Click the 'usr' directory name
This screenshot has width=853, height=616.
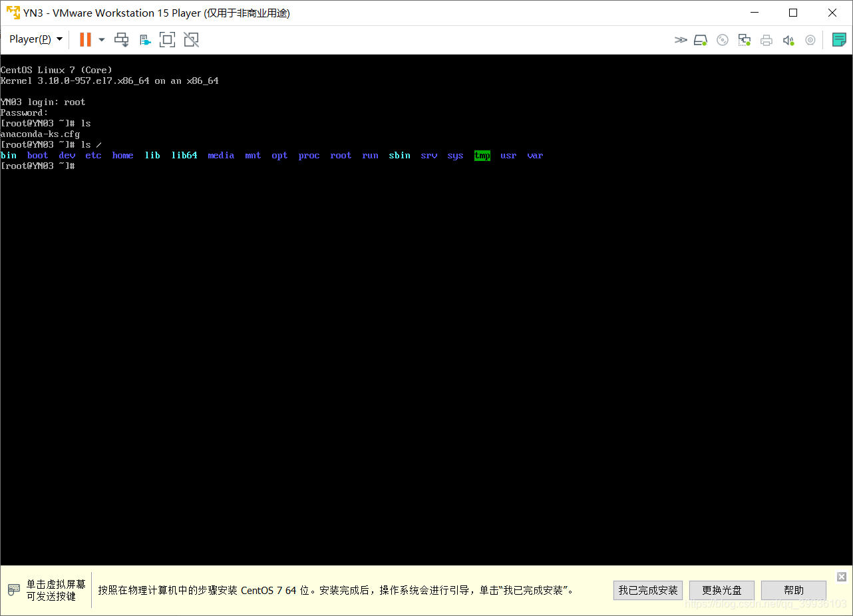(508, 155)
